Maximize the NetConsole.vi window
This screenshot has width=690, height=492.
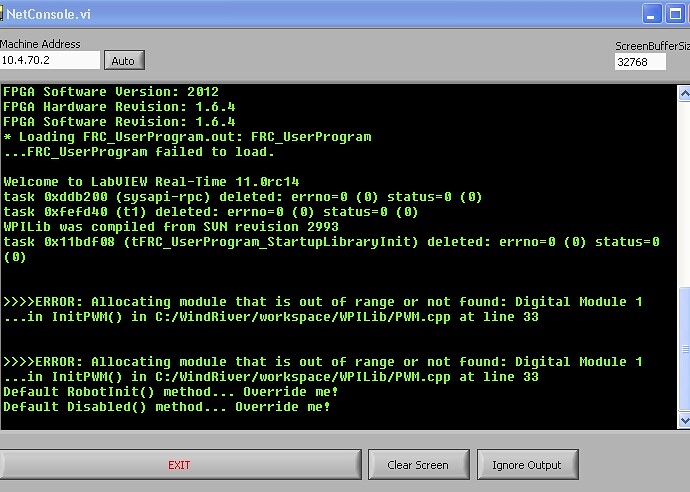pyautogui.click(x=675, y=14)
